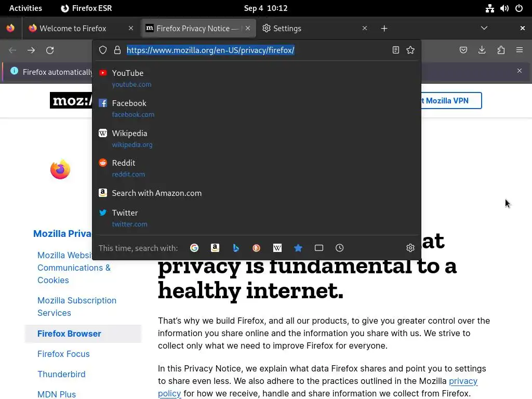Open Mozilla Subscription Services link
The image size is (532, 399).
77,307
